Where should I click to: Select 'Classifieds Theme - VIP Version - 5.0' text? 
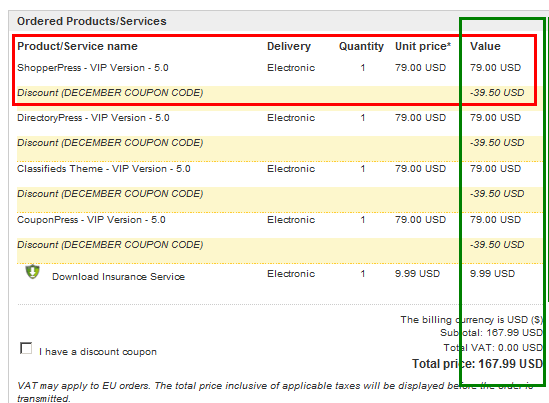[x=104, y=169]
